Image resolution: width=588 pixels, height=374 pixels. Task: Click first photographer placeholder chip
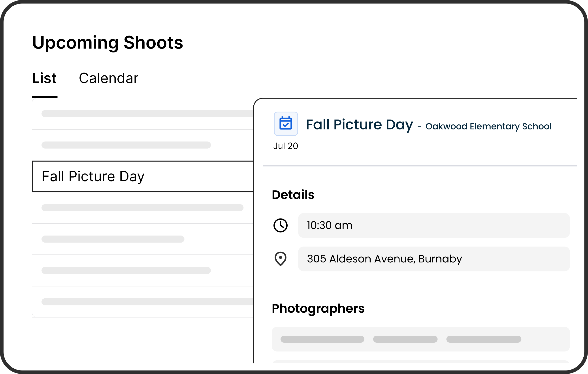point(322,339)
